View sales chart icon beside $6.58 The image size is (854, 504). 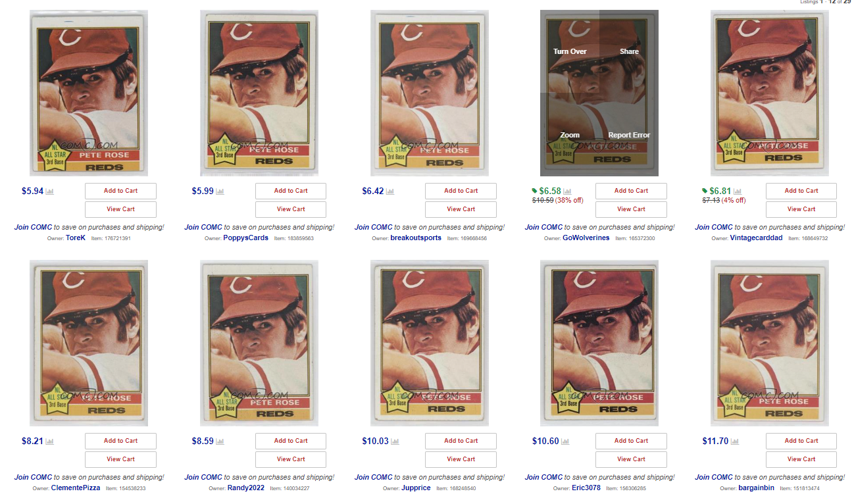click(567, 191)
